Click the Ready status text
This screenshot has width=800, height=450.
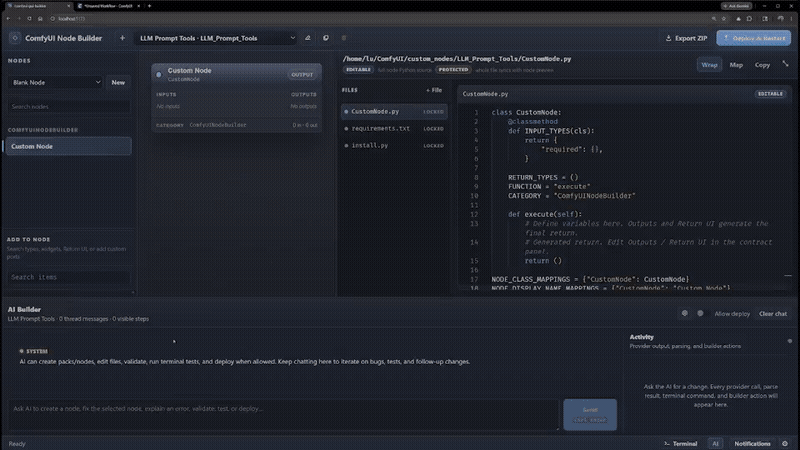[x=17, y=444]
